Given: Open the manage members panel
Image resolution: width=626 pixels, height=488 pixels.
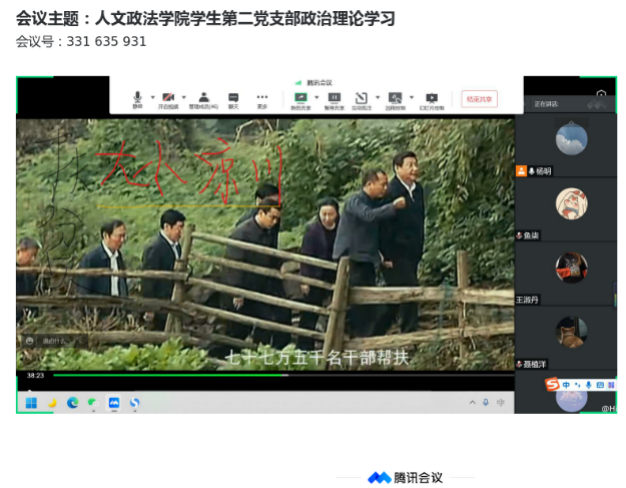Looking at the screenshot, I should (204, 100).
